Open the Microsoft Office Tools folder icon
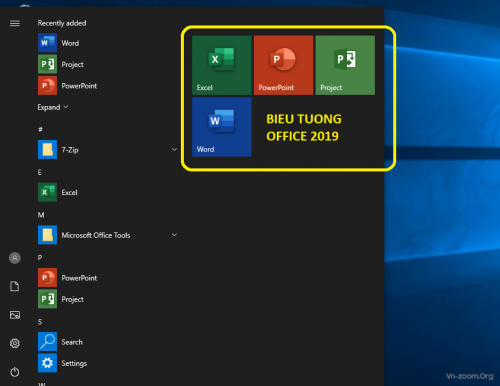Screen dimensions: 500x386 coord(47,235)
